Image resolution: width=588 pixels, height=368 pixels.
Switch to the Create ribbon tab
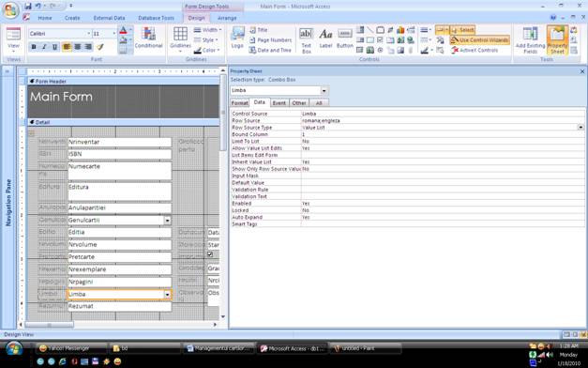click(72, 18)
